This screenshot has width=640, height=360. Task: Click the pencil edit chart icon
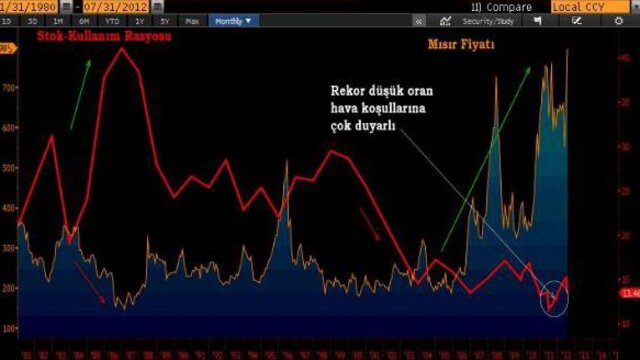click(x=577, y=21)
